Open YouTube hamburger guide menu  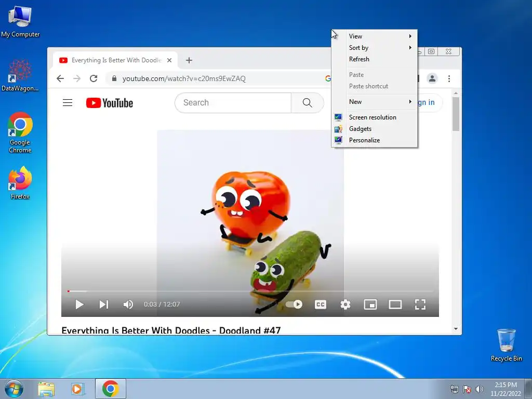pos(68,103)
